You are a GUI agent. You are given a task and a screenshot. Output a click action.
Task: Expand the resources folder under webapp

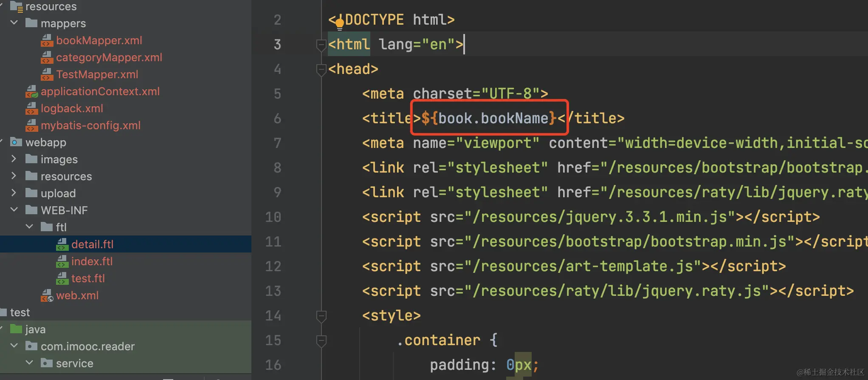14,176
